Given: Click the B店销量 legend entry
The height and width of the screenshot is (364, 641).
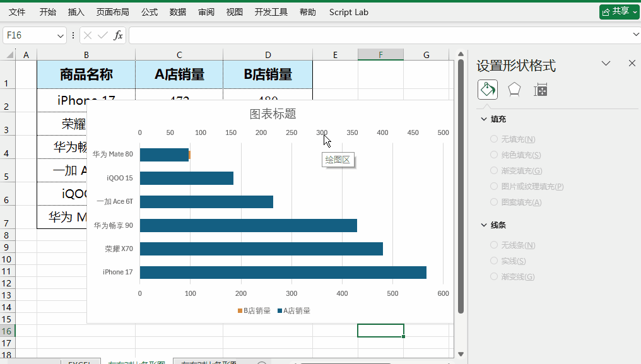Looking at the screenshot, I should point(254,311).
